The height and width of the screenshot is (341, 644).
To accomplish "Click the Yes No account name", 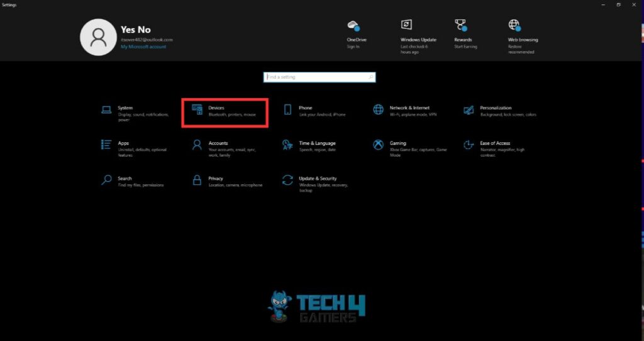I will tap(136, 30).
